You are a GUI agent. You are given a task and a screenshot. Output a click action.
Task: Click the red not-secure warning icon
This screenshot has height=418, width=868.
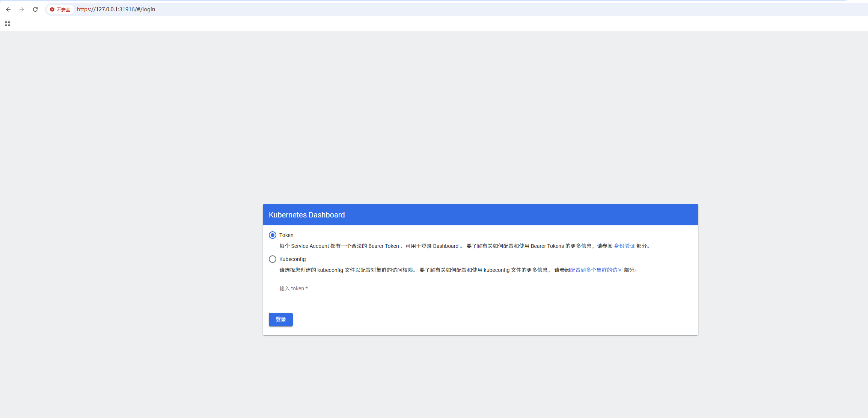tap(52, 9)
